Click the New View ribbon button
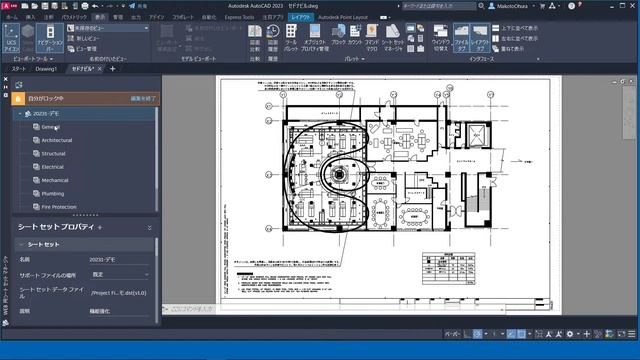This screenshot has height=360, width=640. (84, 38)
